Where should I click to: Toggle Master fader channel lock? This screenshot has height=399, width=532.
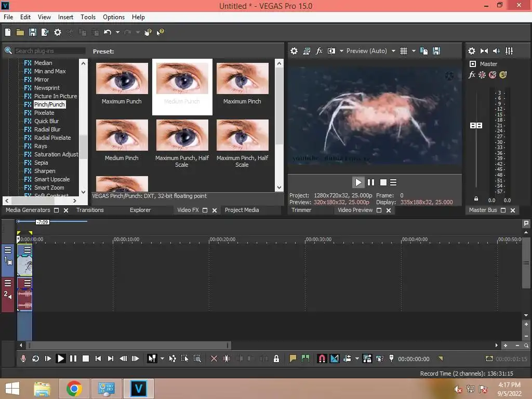[476, 199]
